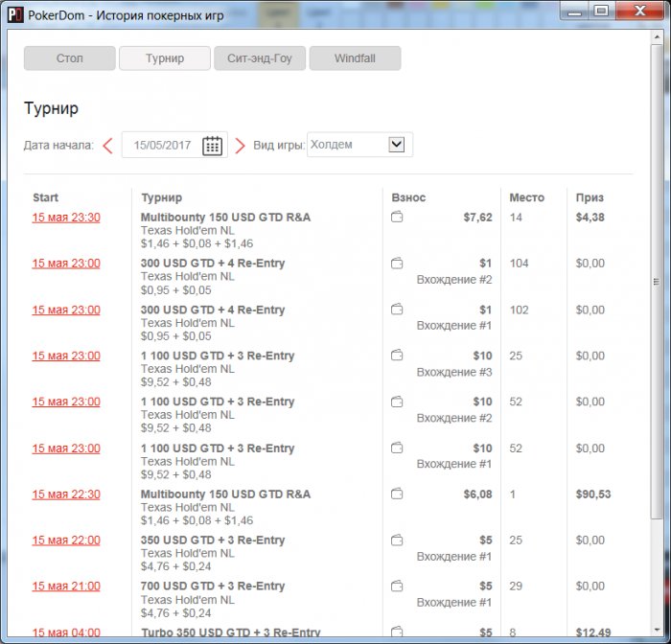Click the PokerDom logo in title bar
Image resolution: width=671 pixels, height=644 pixels.
coord(15,15)
